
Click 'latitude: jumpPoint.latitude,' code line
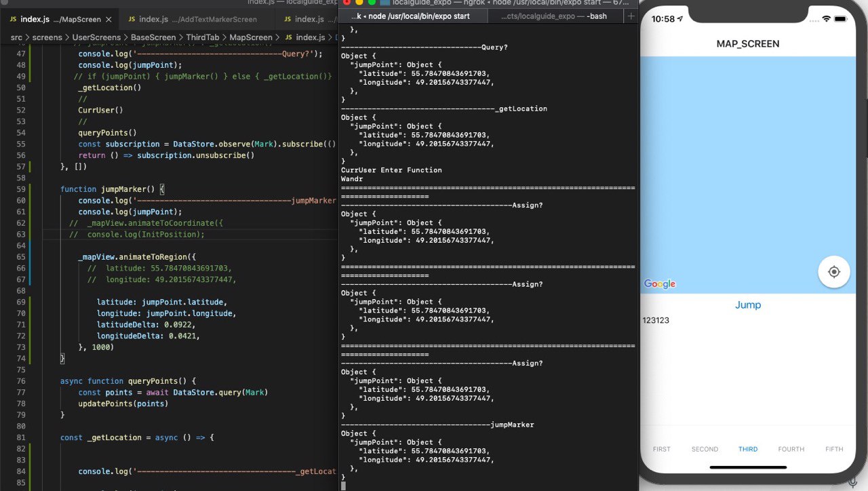[161, 302]
